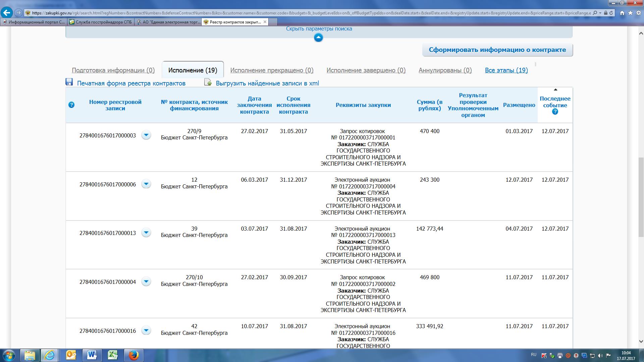This screenshot has height=362, width=644.
Task: Click Сформировать информацию о контракте button
Action: [x=497, y=50]
